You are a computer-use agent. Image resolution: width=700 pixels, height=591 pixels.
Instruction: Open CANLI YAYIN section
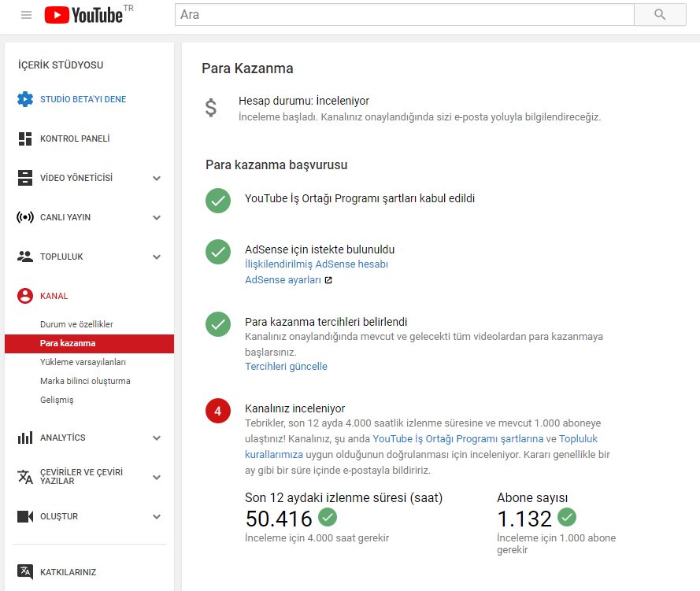point(65,217)
